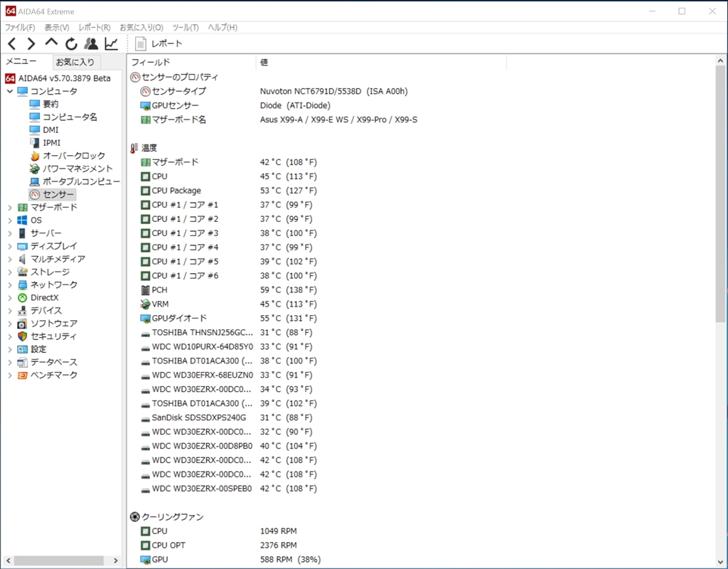Select the PCH temperature row icon

145,290
